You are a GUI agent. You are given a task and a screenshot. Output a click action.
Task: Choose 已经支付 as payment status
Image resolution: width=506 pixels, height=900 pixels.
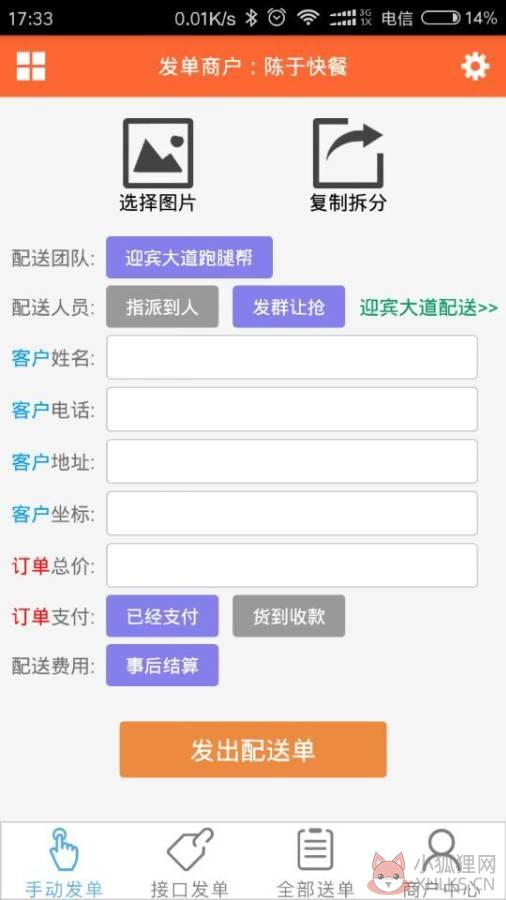[162, 616]
